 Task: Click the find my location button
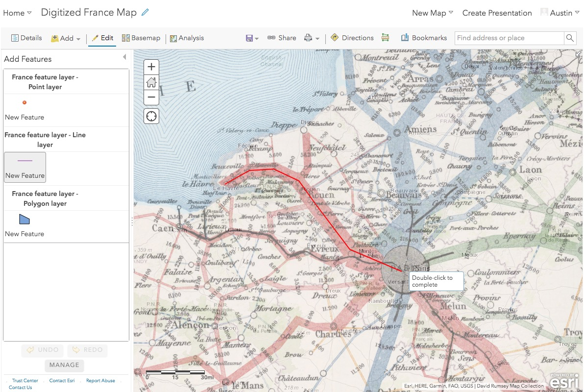(151, 116)
